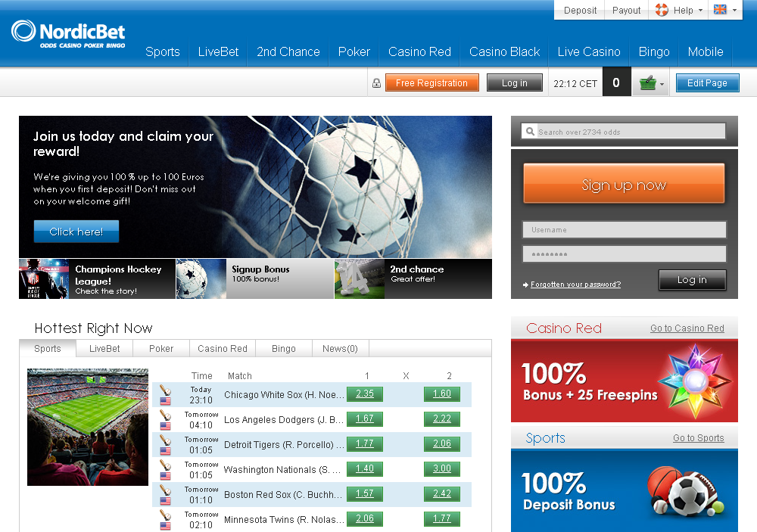Open Live Casino menu

[589, 51]
